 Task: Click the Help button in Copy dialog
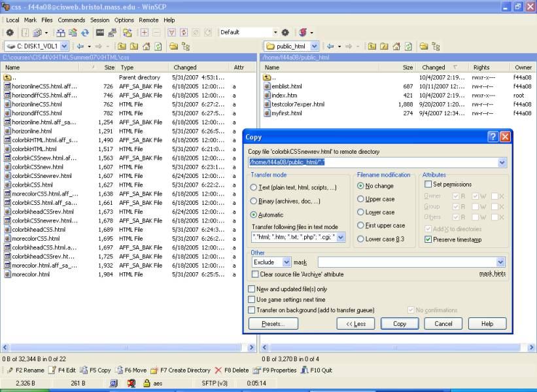(x=487, y=324)
